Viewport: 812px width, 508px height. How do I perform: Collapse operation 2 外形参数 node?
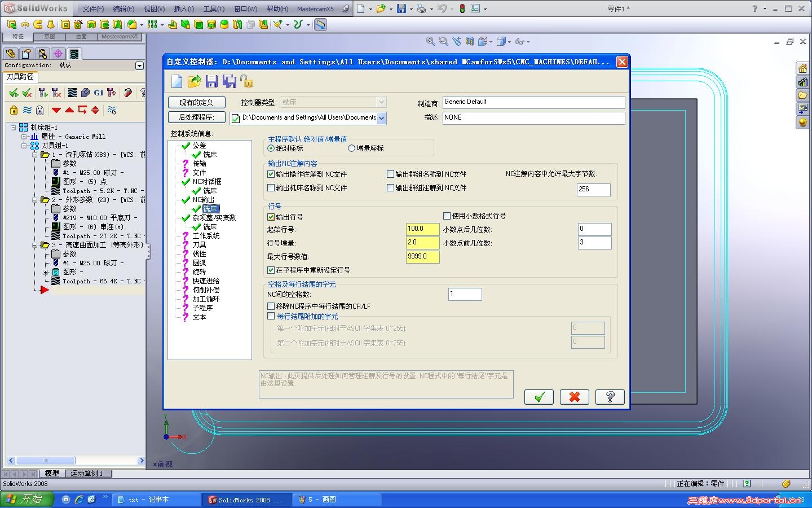point(35,200)
